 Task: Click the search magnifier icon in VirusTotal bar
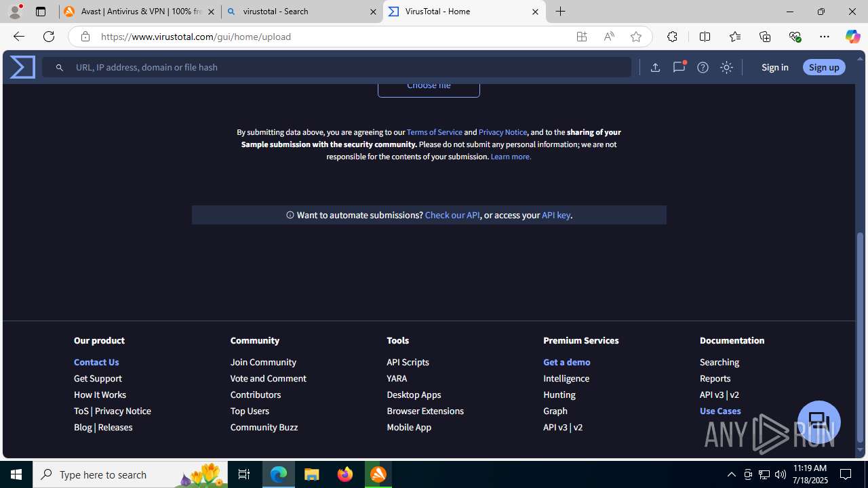click(x=60, y=67)
